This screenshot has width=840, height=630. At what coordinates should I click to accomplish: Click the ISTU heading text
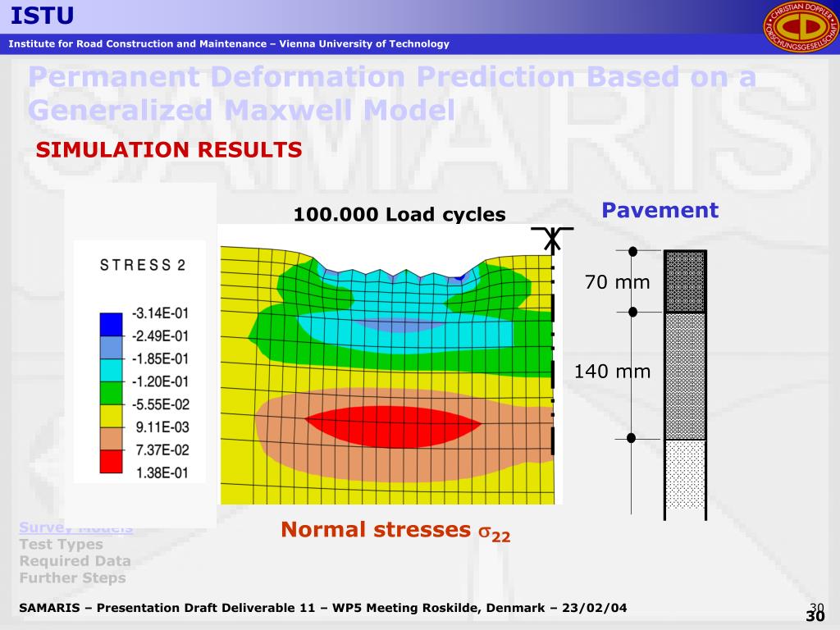point(43,16)
